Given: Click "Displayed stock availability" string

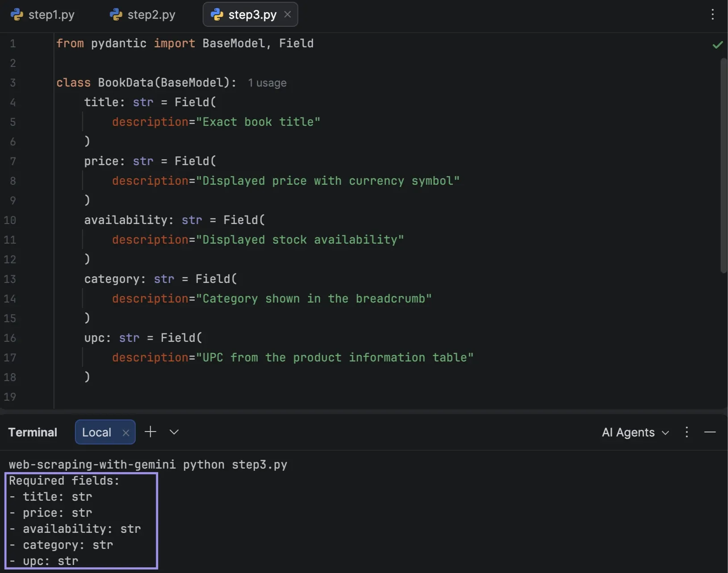Looking at the screenshot, I should tap(300, 240).
